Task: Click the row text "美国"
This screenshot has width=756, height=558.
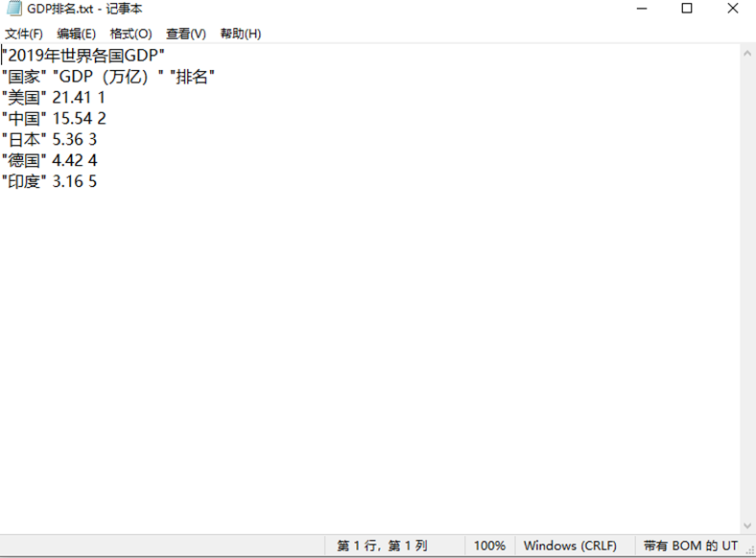Action: tap(24, 98)
